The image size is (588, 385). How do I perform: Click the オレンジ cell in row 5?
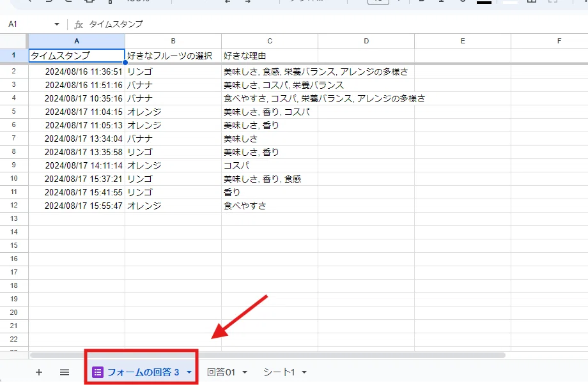tap(173, 112)
